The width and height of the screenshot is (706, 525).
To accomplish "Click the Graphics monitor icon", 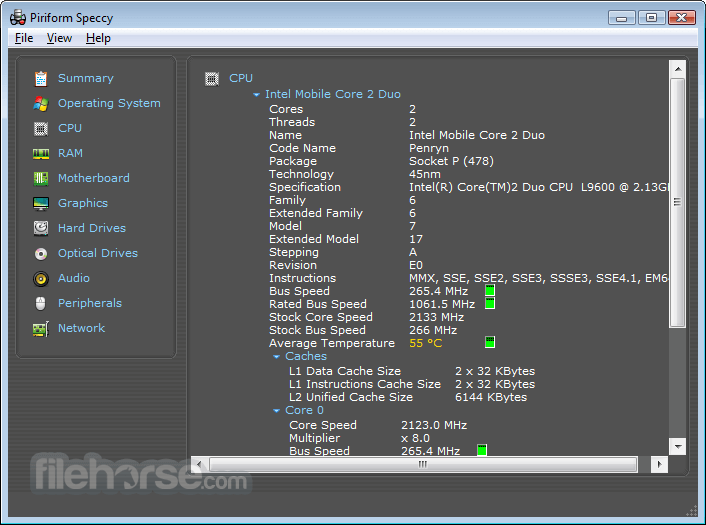I will click(x=41, y=204).
